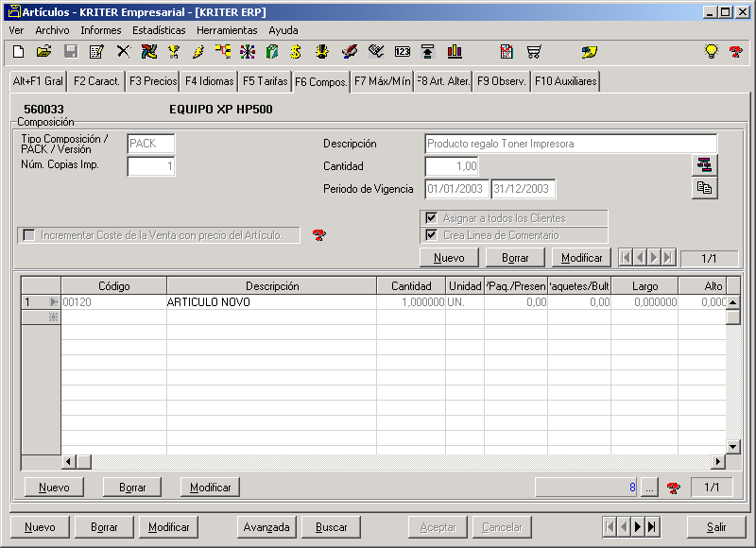
Task: Switch to the F2 Caract. tab
Action: 96,81
